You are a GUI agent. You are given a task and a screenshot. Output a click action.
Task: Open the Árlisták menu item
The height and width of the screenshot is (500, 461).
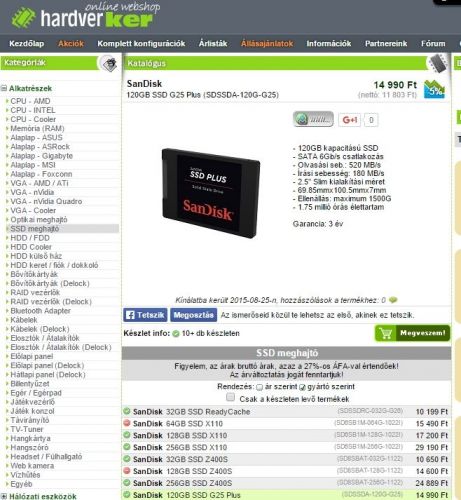[213, 44]
